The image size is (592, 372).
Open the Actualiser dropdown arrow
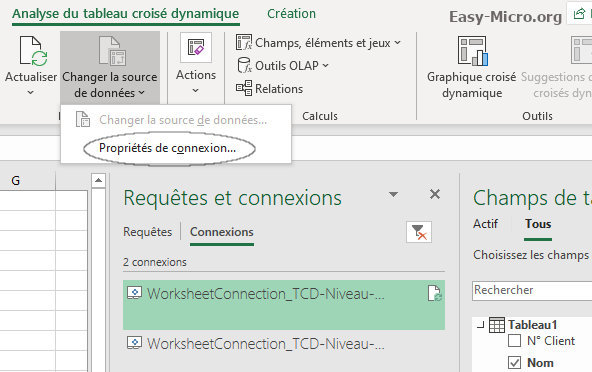31,92
